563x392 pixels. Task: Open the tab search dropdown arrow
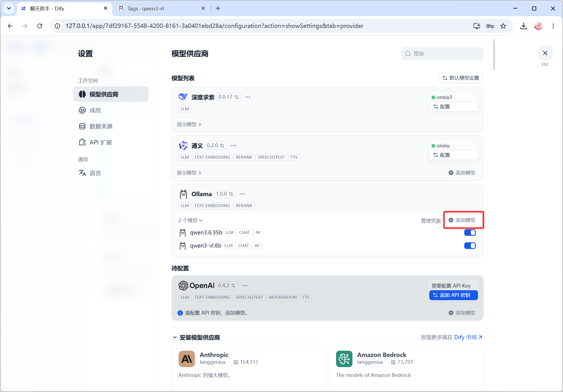tap(9, 8)
